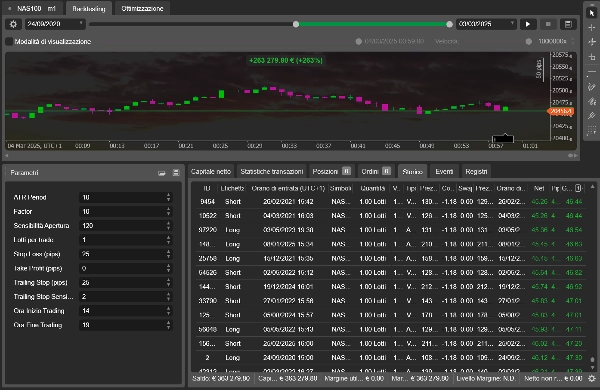Open backtesting settings gear
The image size is (600, 390).
coord(13,24)
